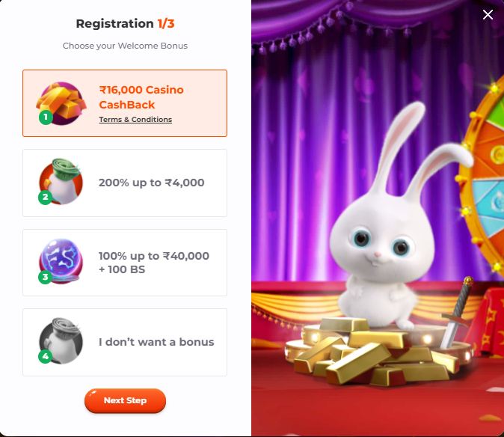Image resolution: width=504 pixels, height=437 pixels.
Task: Click green number 1 badge
Action: click(x=46, y=117)
